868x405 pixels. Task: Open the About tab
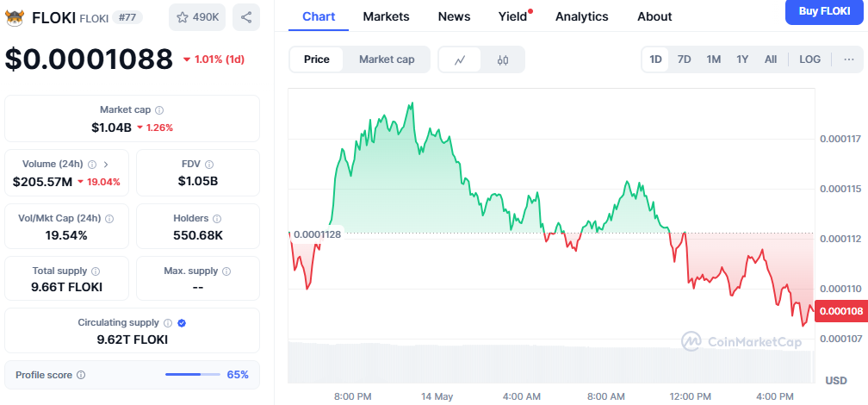[654, 16]
